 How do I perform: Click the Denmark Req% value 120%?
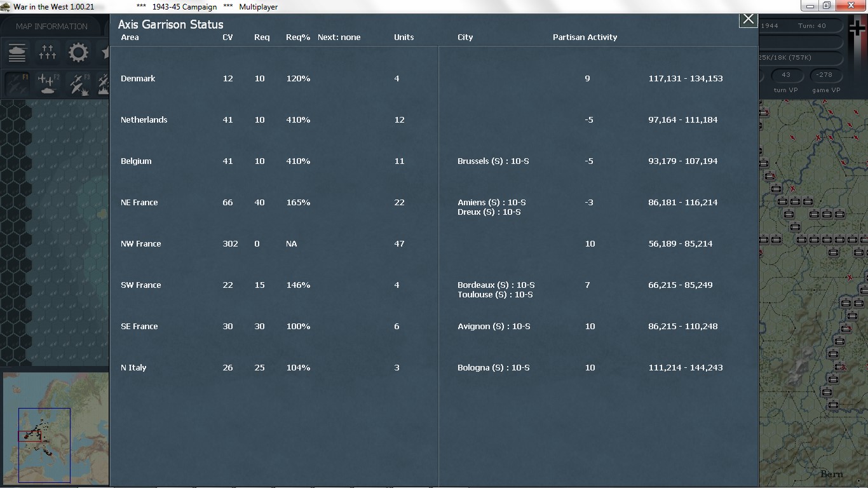click(298, 79)
